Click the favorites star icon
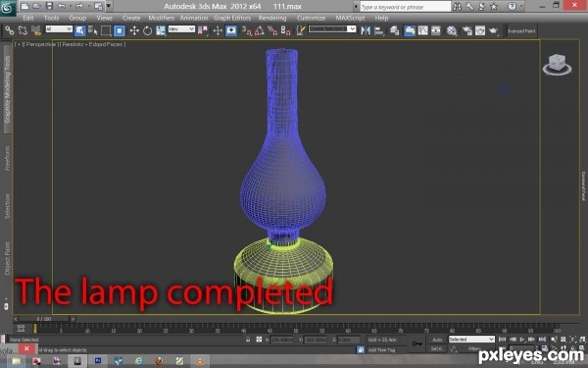 [x=494, y=6]
